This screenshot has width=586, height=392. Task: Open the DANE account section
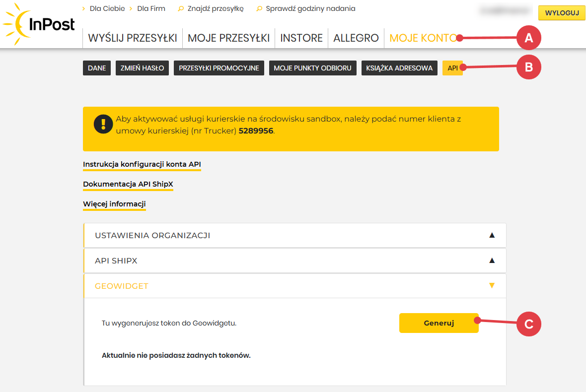click(97, 68)
